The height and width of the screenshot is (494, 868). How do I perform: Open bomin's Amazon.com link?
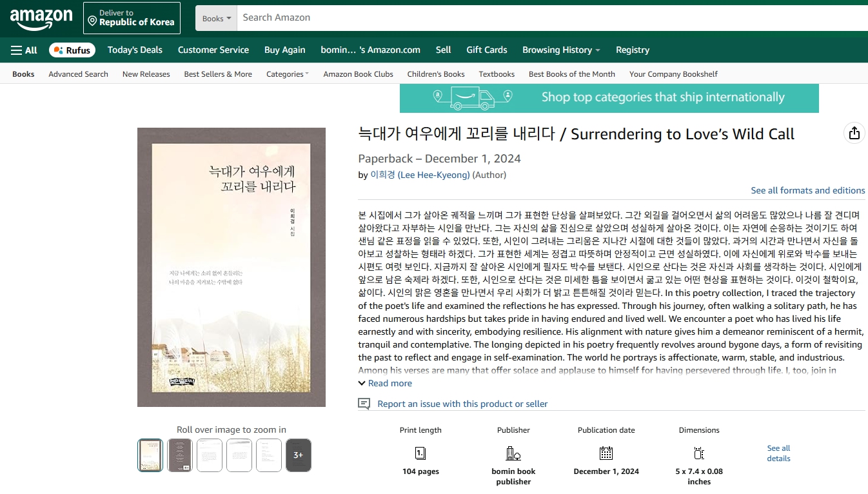pos(370,50)
